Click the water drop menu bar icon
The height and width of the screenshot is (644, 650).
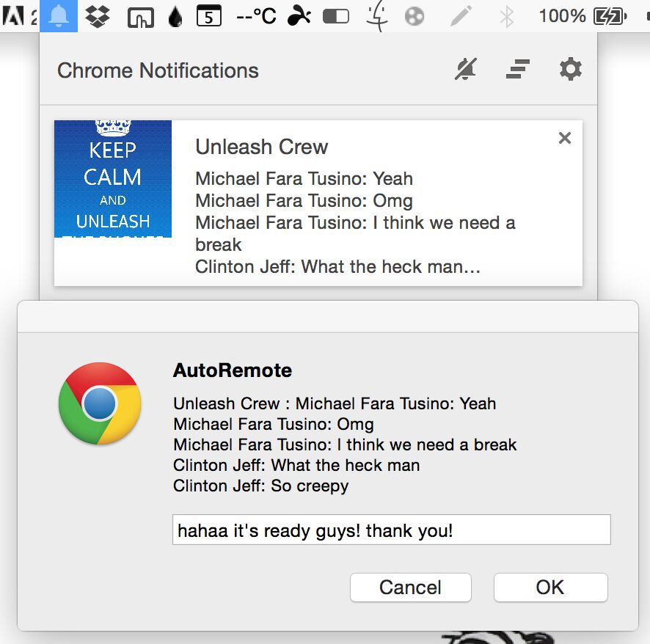tap(175, 17)
